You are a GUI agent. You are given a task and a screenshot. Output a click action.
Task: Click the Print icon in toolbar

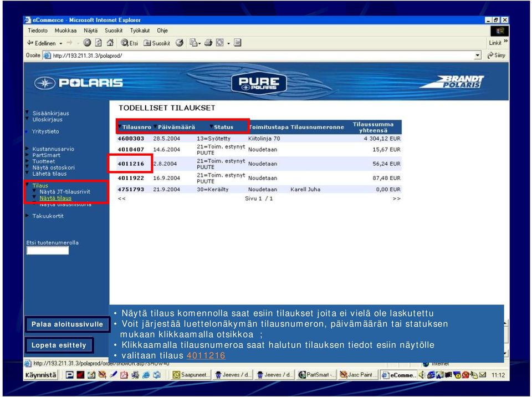coord(208,43)
